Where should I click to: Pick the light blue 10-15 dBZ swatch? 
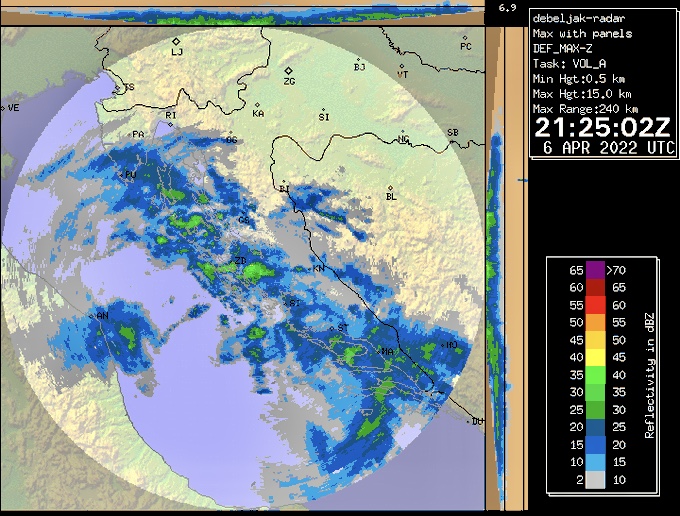[595, 462]
